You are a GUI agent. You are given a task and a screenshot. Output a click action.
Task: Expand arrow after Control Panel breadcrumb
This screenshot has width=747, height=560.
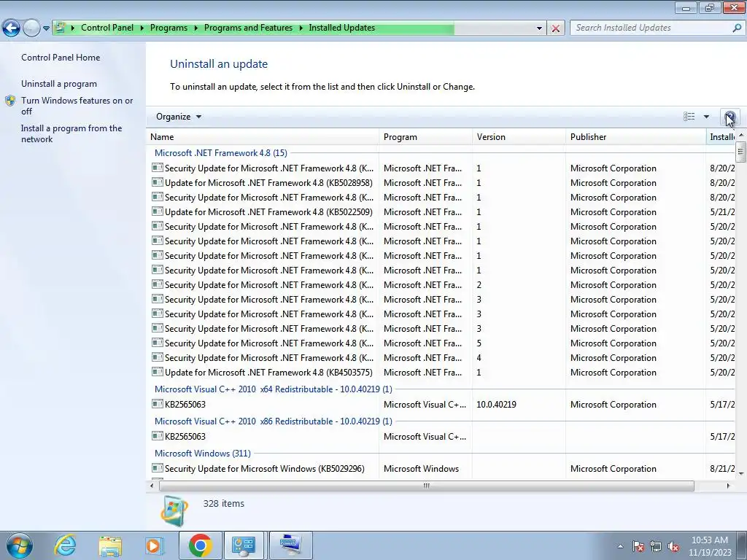[x=142, y=28]
